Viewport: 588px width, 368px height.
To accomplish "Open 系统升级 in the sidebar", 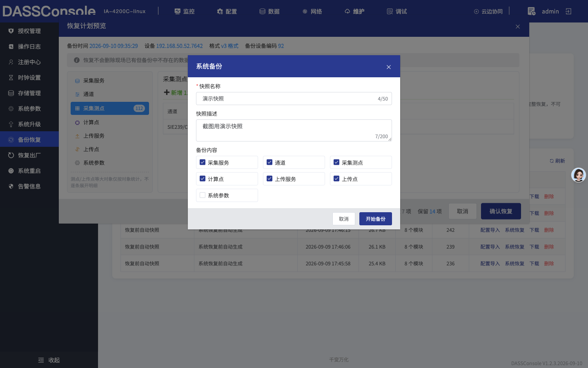I will click(29, 124).
